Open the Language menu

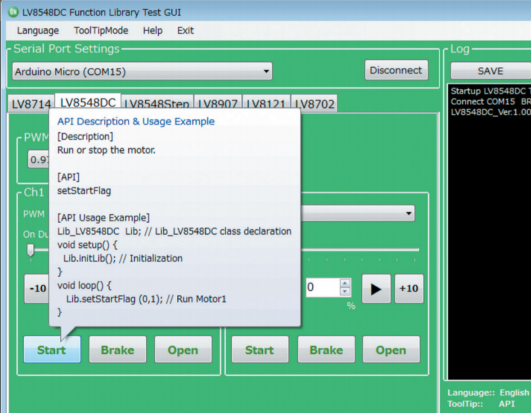click(x=38, y=30)
